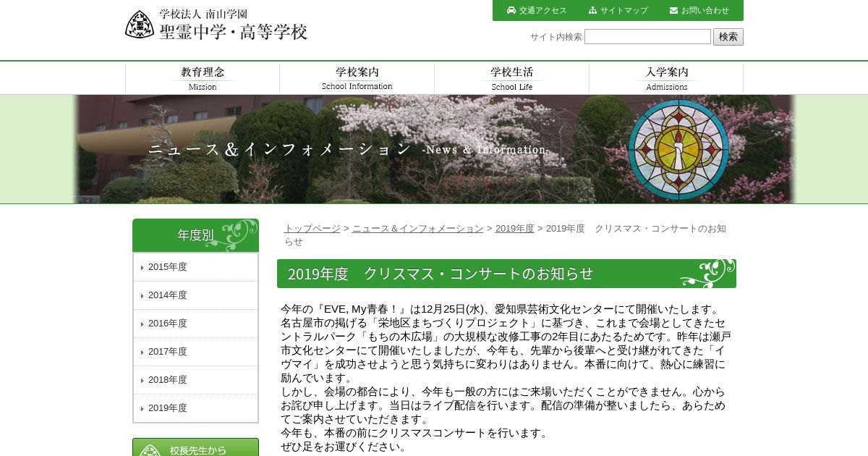868x456 pixels.
Task: Click the 検索 search button
Action: tap(728, 37)
